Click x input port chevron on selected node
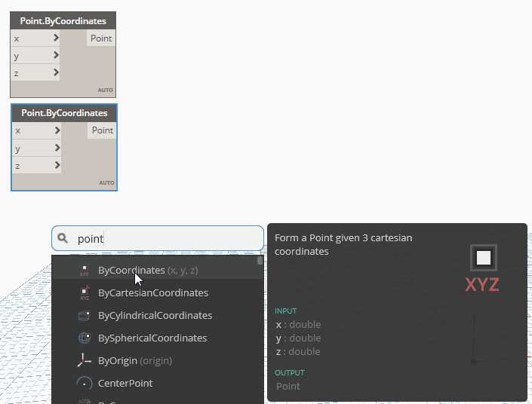 pos(56,130)
